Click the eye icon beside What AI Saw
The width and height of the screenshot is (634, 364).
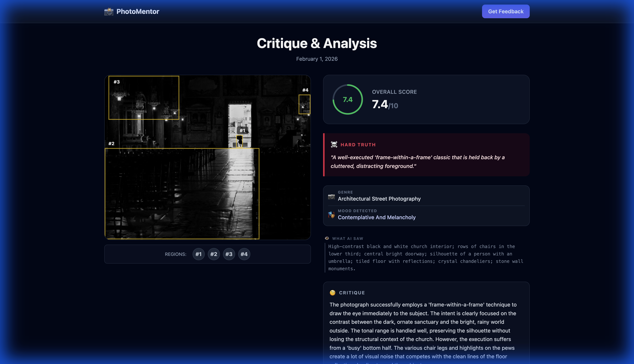click(327, 238)
